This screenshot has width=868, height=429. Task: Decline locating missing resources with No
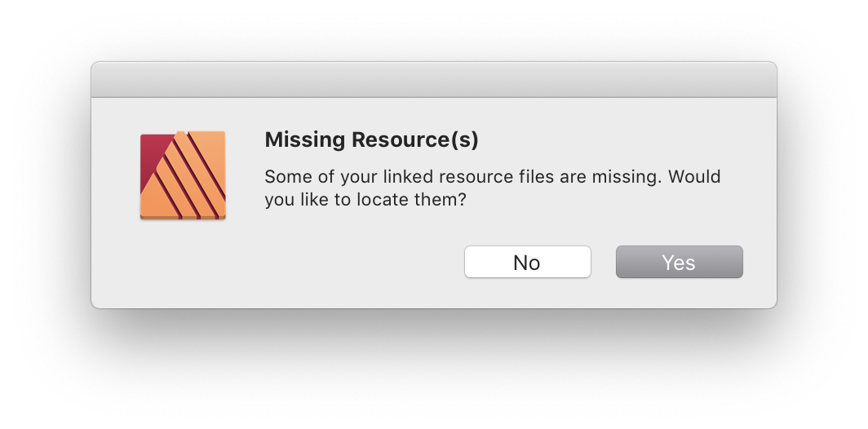coord(527,263)
